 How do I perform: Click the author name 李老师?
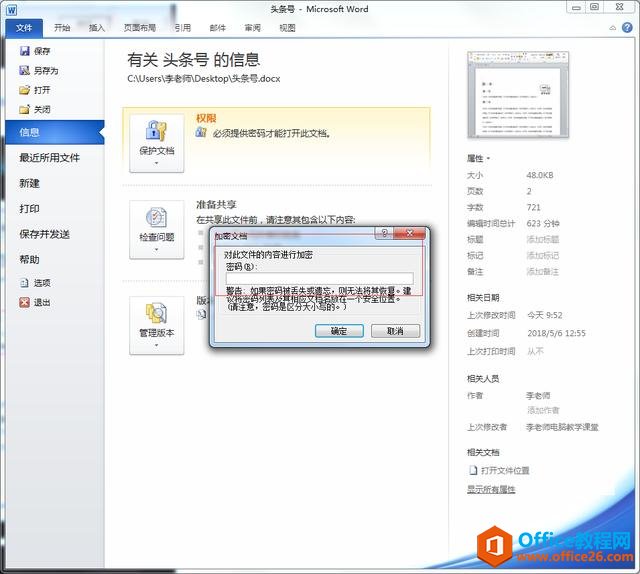pos(538,395)
